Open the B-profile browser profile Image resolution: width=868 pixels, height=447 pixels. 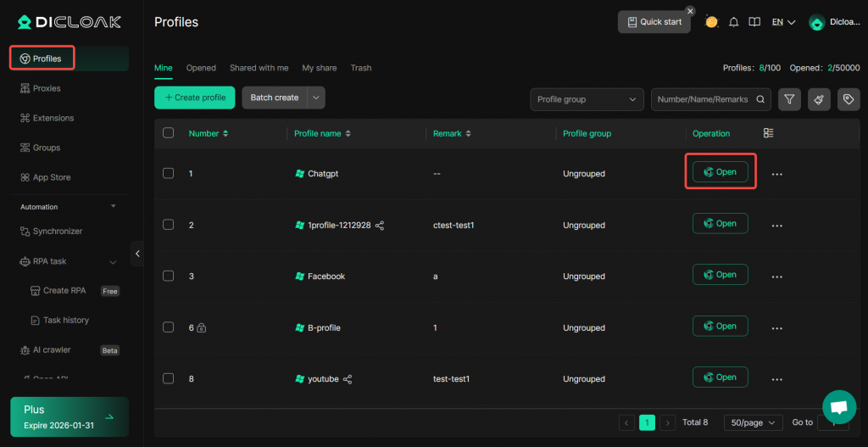[x=720, y=327]
